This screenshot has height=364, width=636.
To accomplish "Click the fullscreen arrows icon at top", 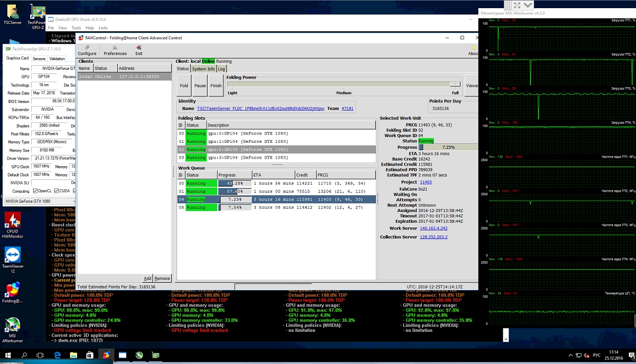I will pyautogui.click(x=517, y=5).
